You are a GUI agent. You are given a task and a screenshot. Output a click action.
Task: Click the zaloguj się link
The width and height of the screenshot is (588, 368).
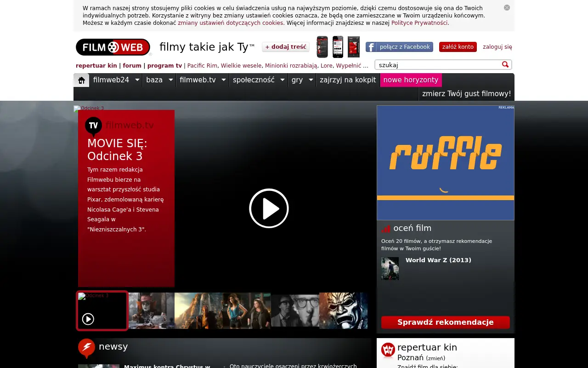[x=498, y=47]
